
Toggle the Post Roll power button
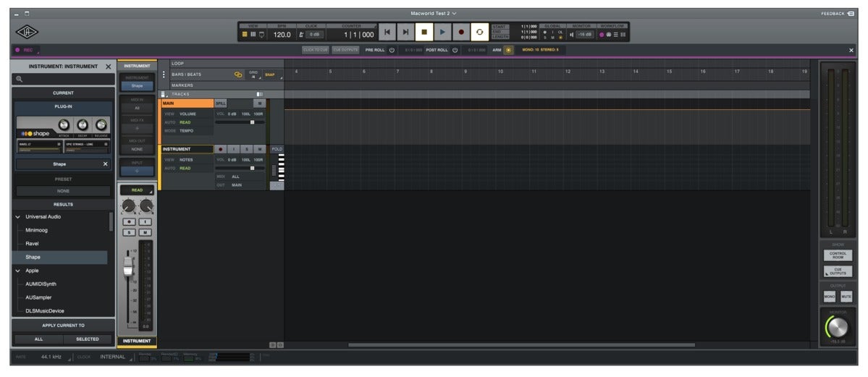(x=455, y=50)
